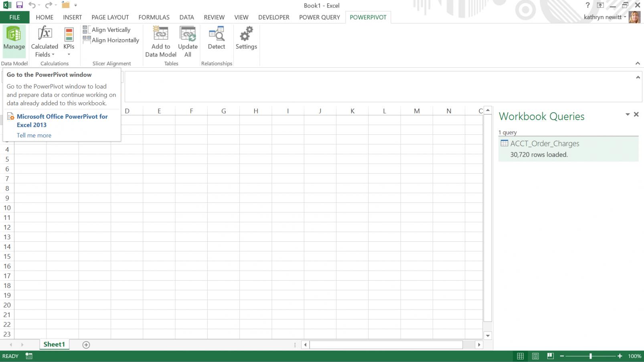Switch to the INSERT tab
This screenshot has width=644, height=362.
click(x=72, y=17)
